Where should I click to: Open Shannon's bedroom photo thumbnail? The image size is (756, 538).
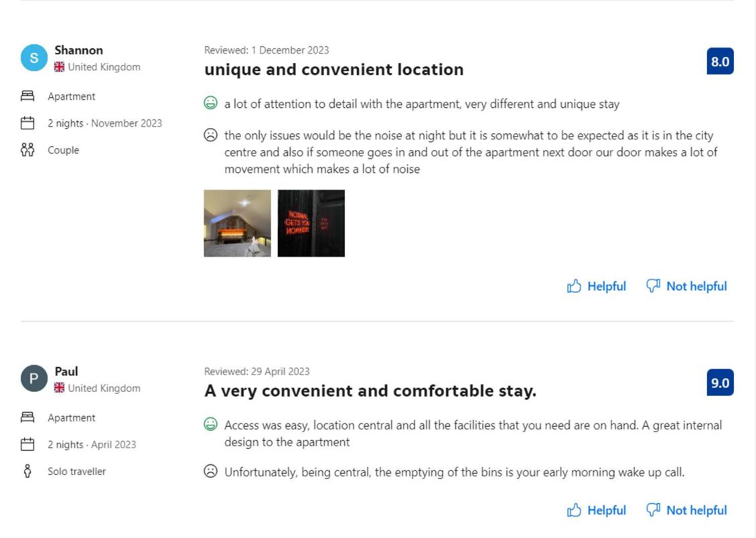pos(237,223)
